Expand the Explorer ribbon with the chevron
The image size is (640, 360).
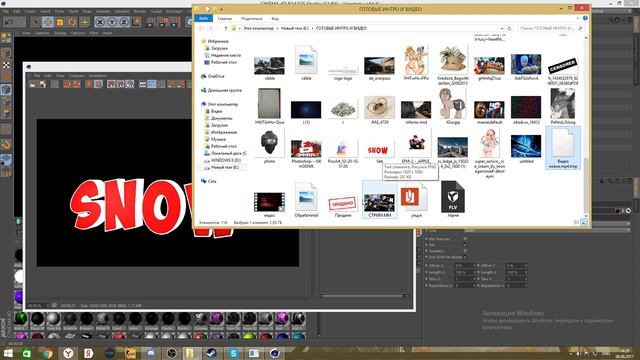(578, 18)
